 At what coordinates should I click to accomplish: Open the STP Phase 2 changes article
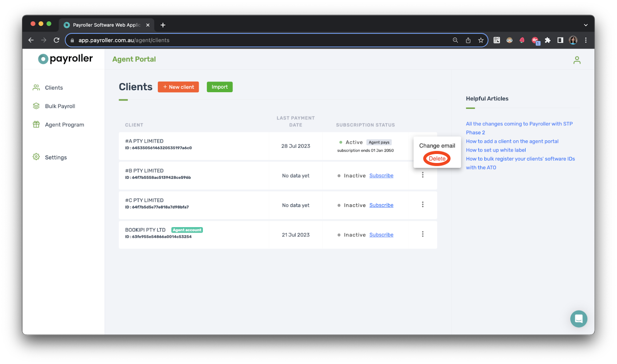click(519, 128)
